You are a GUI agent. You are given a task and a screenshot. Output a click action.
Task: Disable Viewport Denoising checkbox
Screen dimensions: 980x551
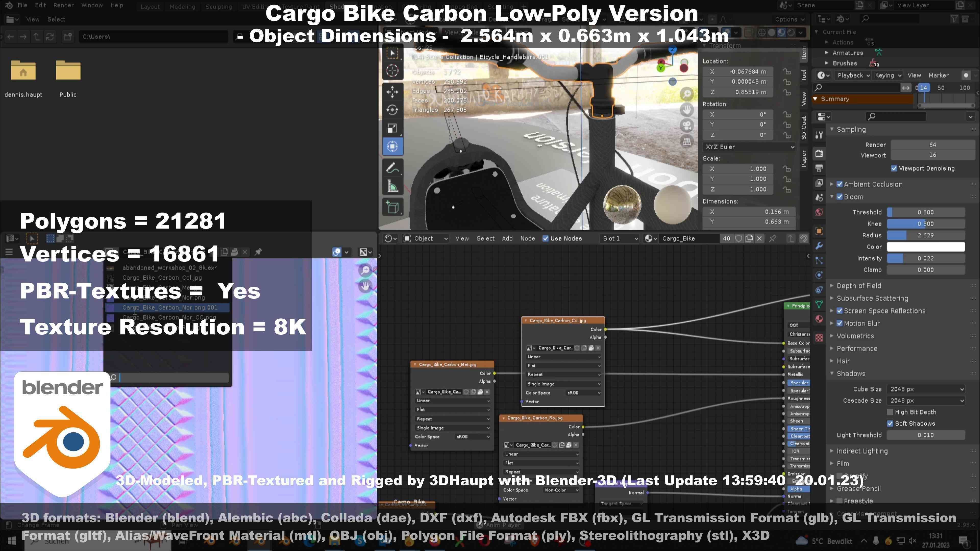[x=894, y=168]
